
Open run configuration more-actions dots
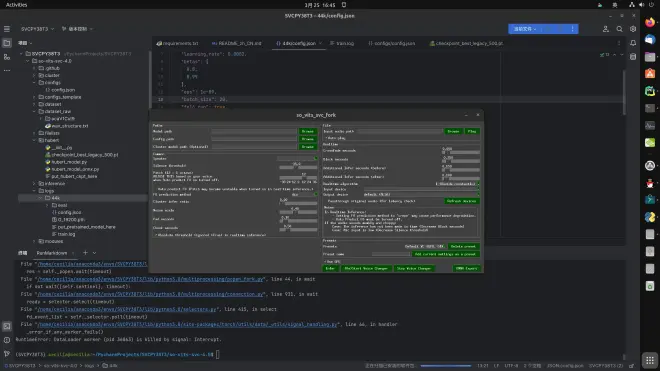click(572, 29)
